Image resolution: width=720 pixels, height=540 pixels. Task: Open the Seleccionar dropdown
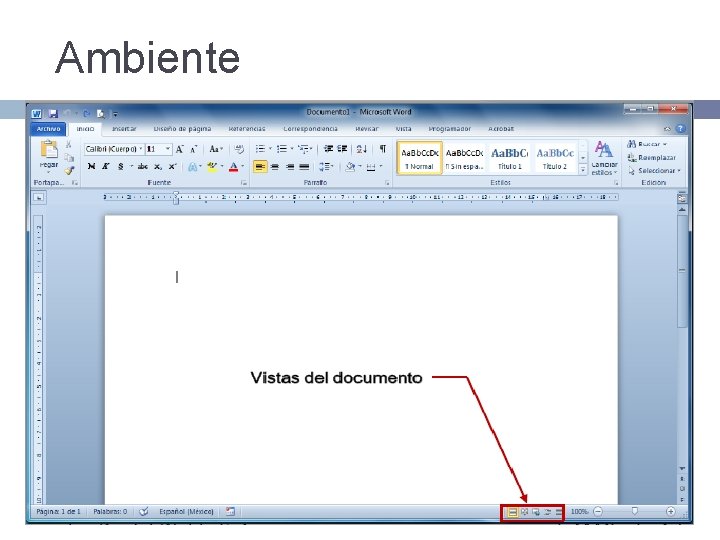654,170
